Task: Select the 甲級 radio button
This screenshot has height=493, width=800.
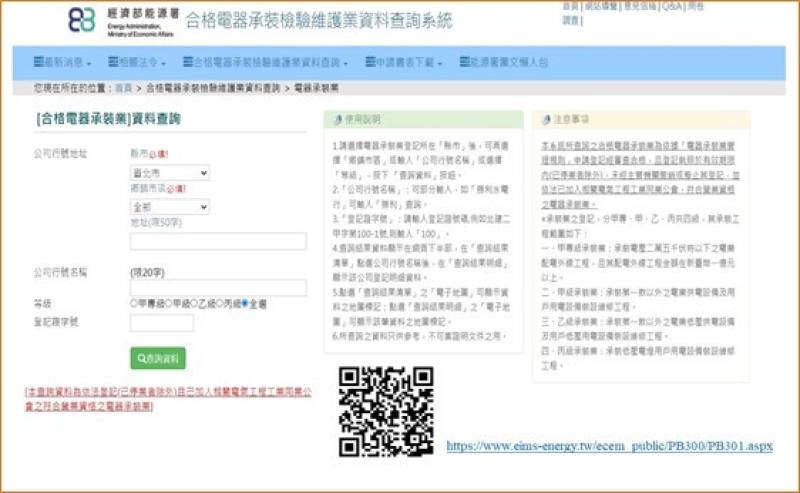Action: [x=169, y=303]
